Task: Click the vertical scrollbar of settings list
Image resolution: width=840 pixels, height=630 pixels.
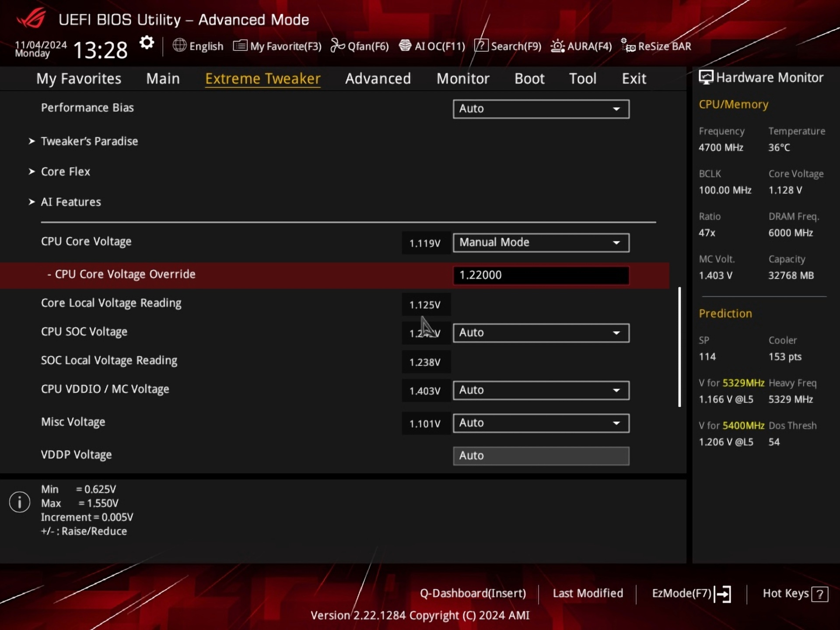Action: pyautogui.click(x=679, y=347)
